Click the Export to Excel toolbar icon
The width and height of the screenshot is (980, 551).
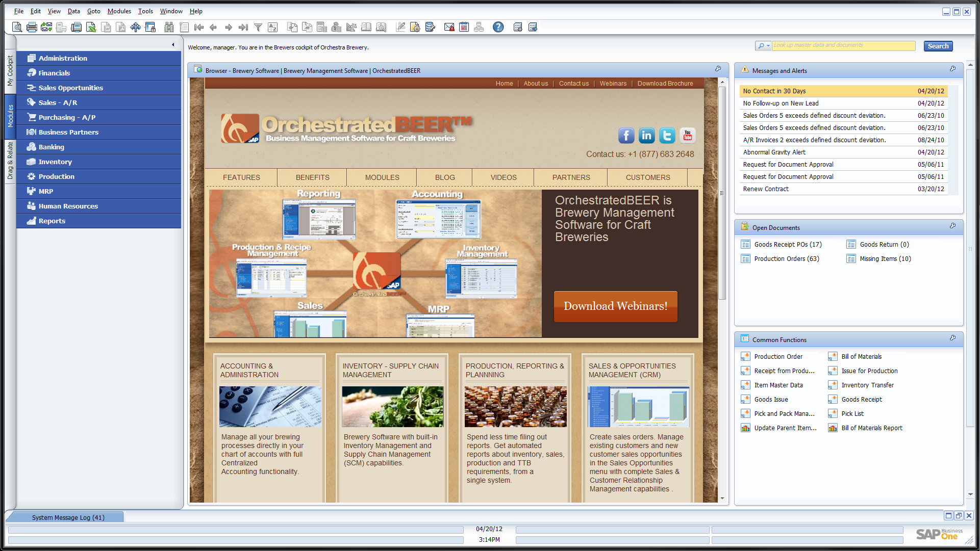tap(91, 28)
